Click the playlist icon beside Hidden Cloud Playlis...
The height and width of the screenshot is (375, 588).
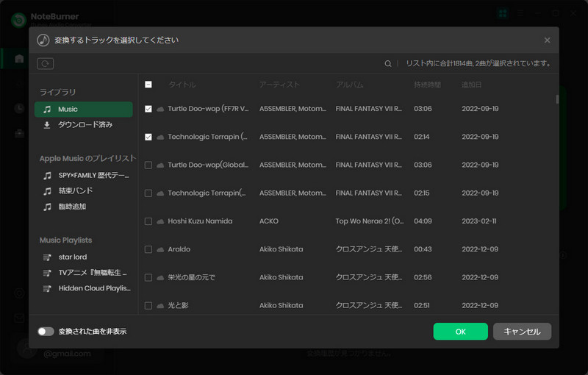point(47,288)
